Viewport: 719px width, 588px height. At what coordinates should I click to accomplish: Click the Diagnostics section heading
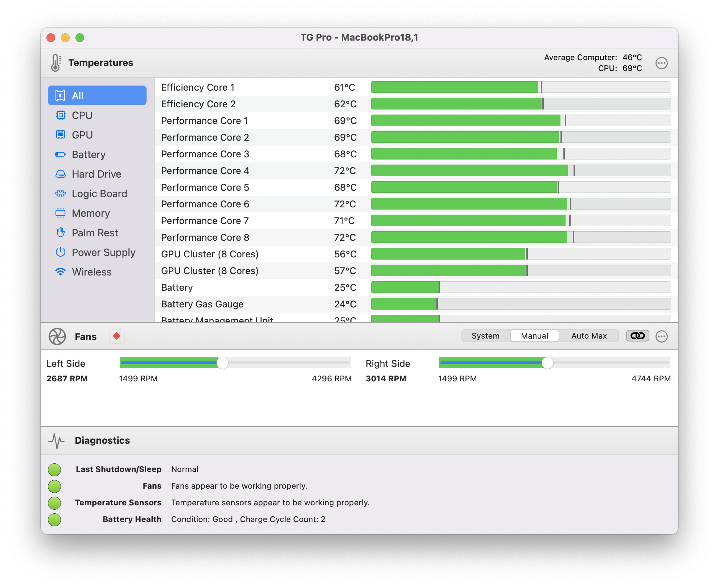[102, 440]
